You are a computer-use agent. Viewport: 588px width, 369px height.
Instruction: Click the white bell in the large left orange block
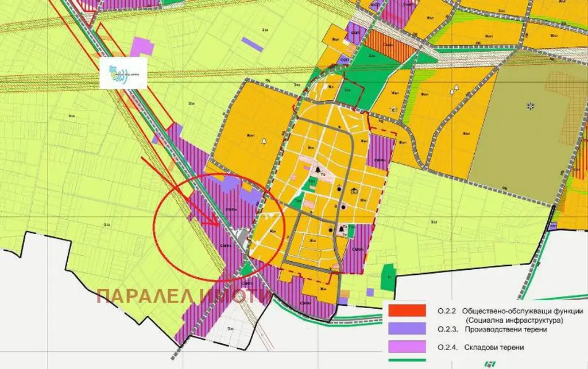point(264,140)
